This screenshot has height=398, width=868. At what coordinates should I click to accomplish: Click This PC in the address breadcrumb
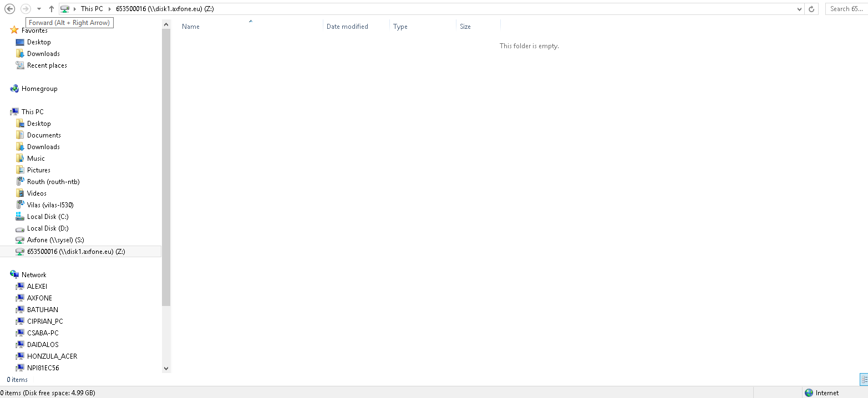[92, 9]
